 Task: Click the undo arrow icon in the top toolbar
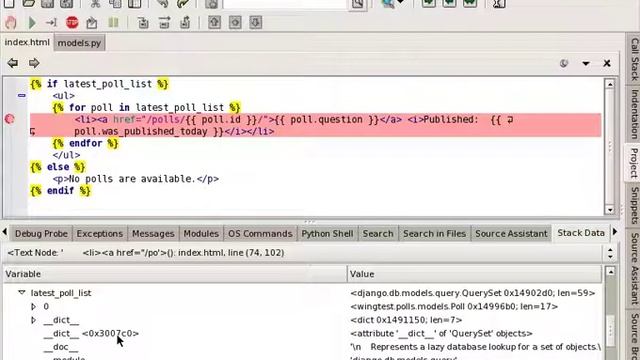click(x=162, y=4)
